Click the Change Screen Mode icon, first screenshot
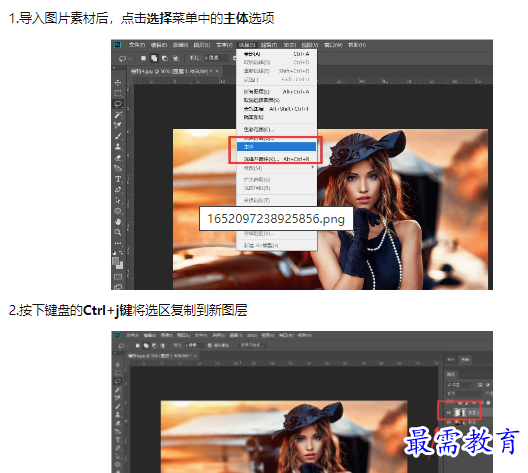 (118, 287)
